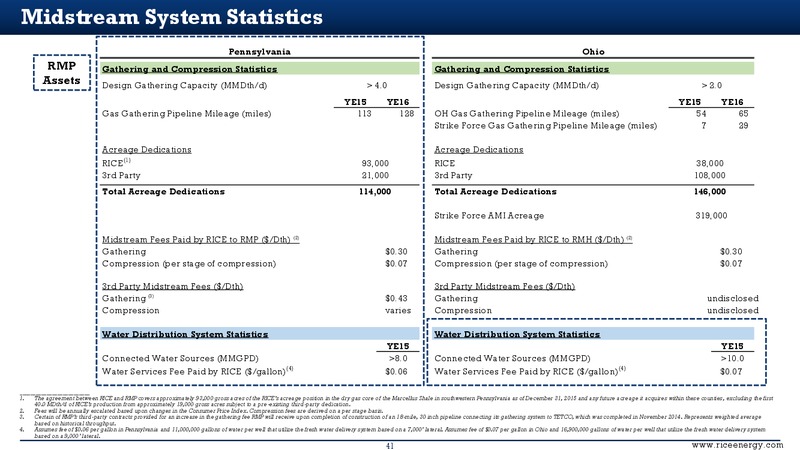Image resolution: width=800 pixels, height=450 pixels.
Task: Click the Ohio "Acreage Dedications" subheading
Action: [x=479, y=149]
